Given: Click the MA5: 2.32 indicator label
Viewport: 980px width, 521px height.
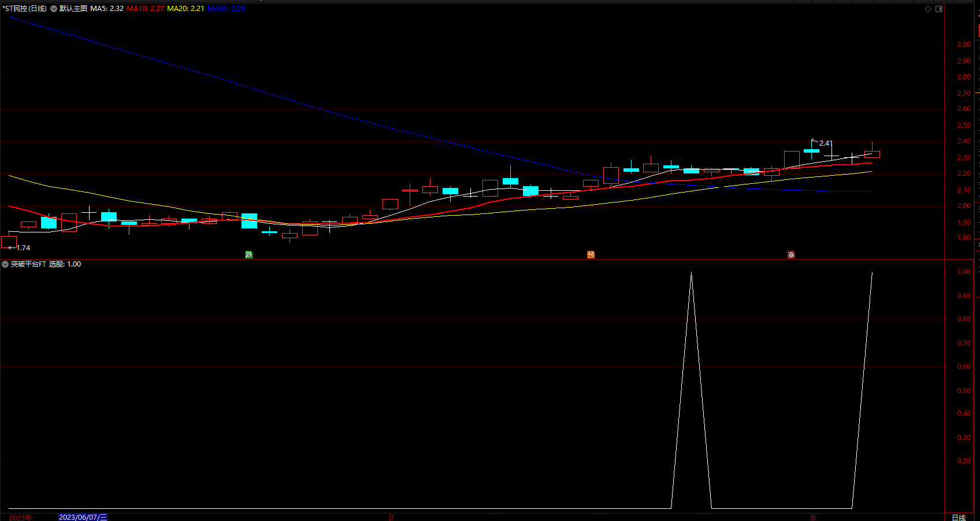Looking at the screenshot, I should [x=107, y=9].
